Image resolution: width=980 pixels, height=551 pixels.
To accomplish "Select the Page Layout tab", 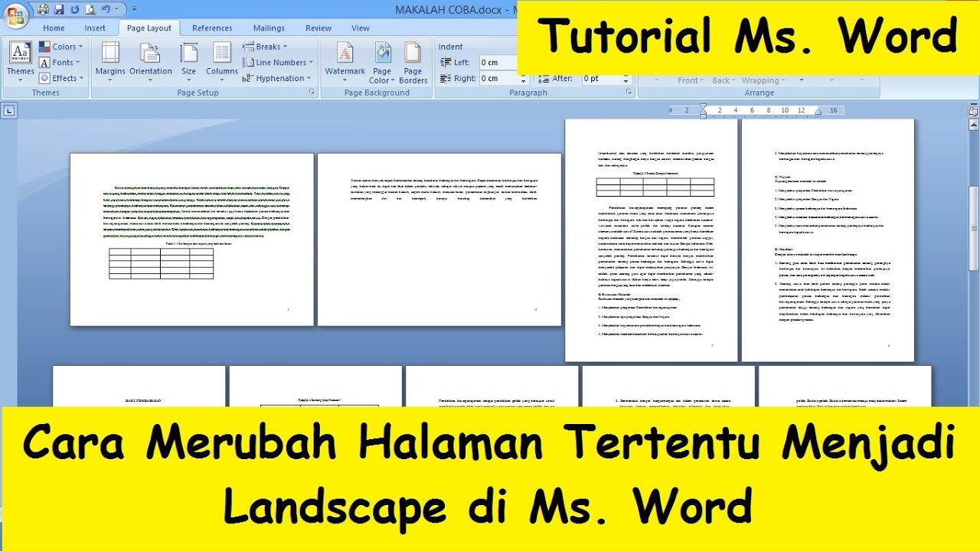I will (x=149, y=28).
